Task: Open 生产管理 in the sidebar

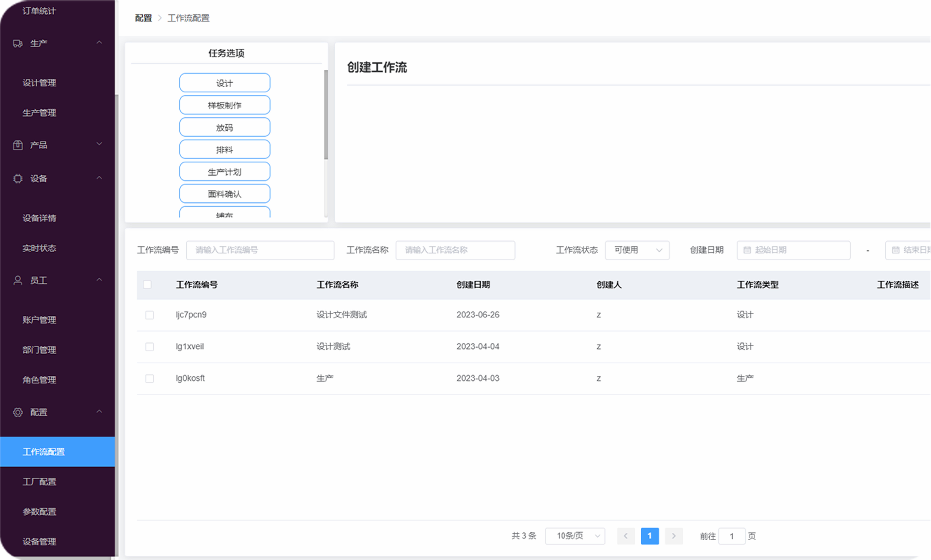Action: [x=39, y=113]
